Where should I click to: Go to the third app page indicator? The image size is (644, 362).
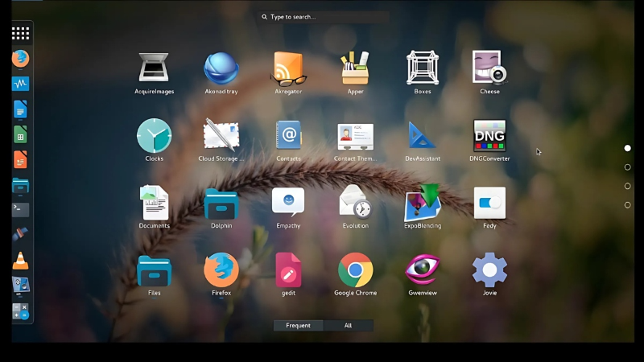pos(627,186)
